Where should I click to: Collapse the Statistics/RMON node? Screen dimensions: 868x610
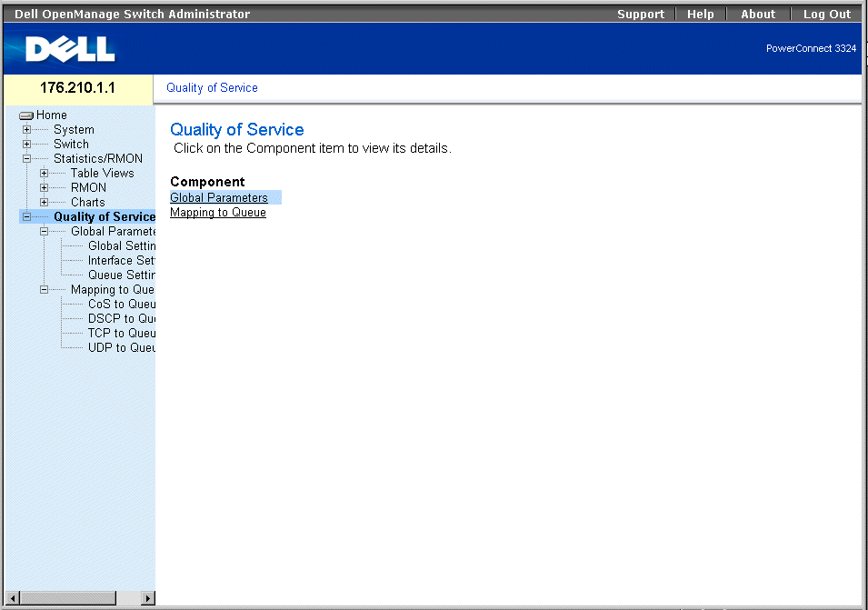[26, 159]
